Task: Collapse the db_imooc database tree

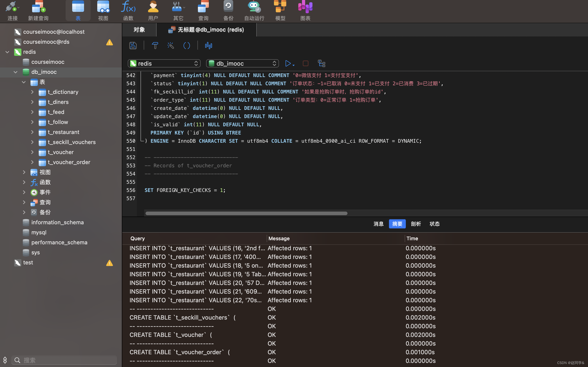Action: [15, 72]
